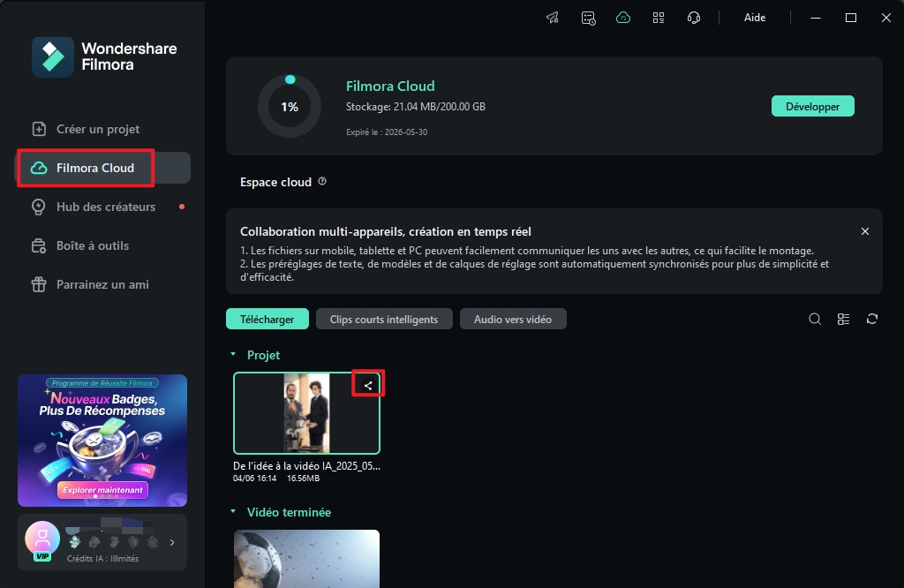Dismiss the Collaboration multi-appareils banner
This screenshot has height=588, width=904.
pos(865,231)
